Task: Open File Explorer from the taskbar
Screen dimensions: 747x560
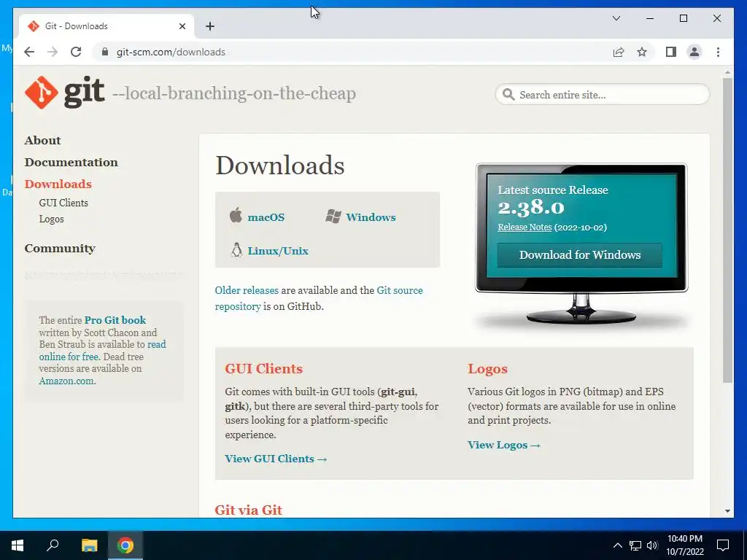Action: 89,545
